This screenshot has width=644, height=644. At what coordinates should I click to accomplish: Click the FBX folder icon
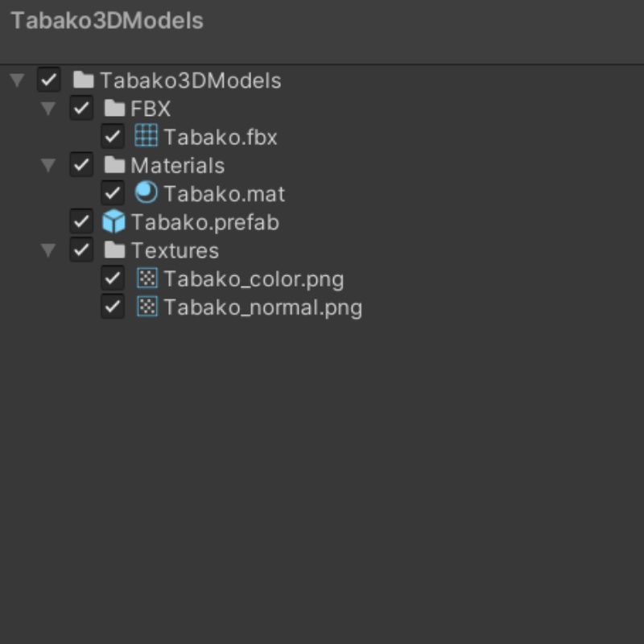(115, 108)
